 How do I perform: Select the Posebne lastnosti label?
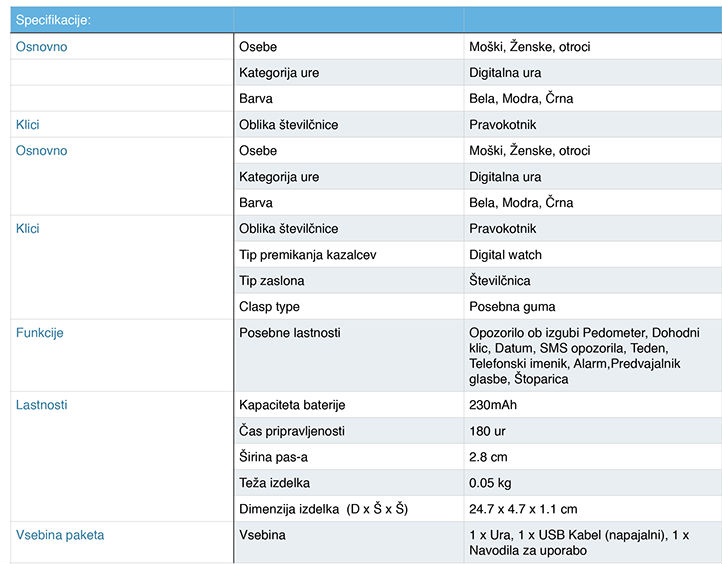[290, 333]
